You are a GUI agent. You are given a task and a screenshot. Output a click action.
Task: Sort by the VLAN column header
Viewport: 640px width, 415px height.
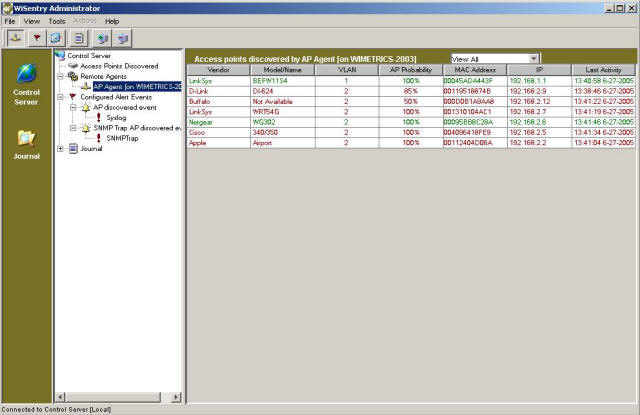pyautogui.click(x=347, y=70)
